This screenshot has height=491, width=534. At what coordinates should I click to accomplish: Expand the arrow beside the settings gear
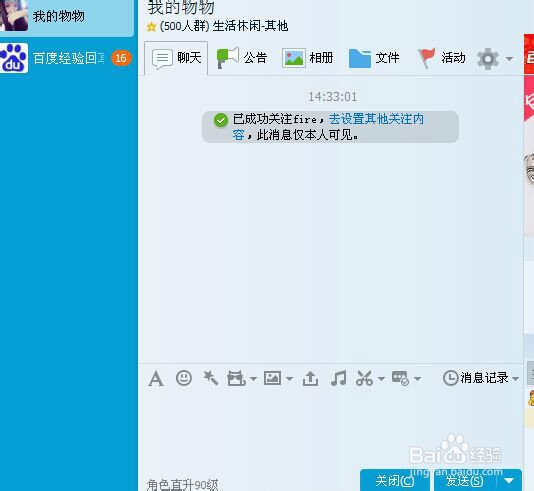[509, 59]
